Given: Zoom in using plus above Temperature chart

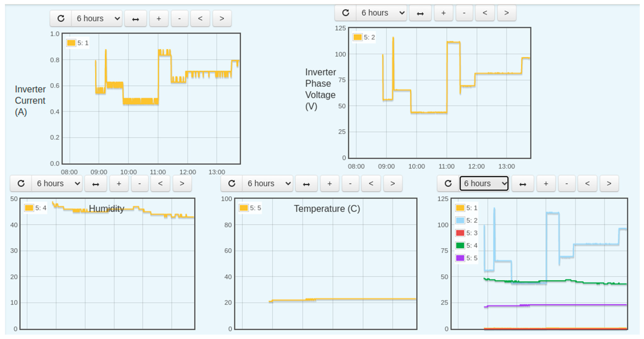Looking at the screenshot, I should [329, 184].
